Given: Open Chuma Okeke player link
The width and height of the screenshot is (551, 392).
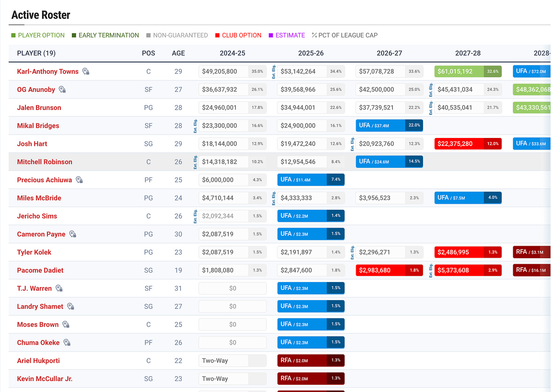Looking at the screenshot, I should [38, 342].
